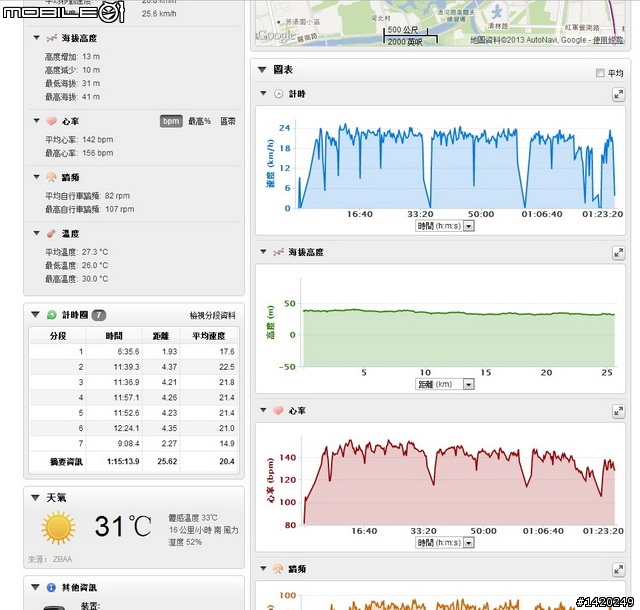The height and width of the screenshot is (610, 640).
Task: Click lap time 6:35.6
Action: (x=128, y=352)
